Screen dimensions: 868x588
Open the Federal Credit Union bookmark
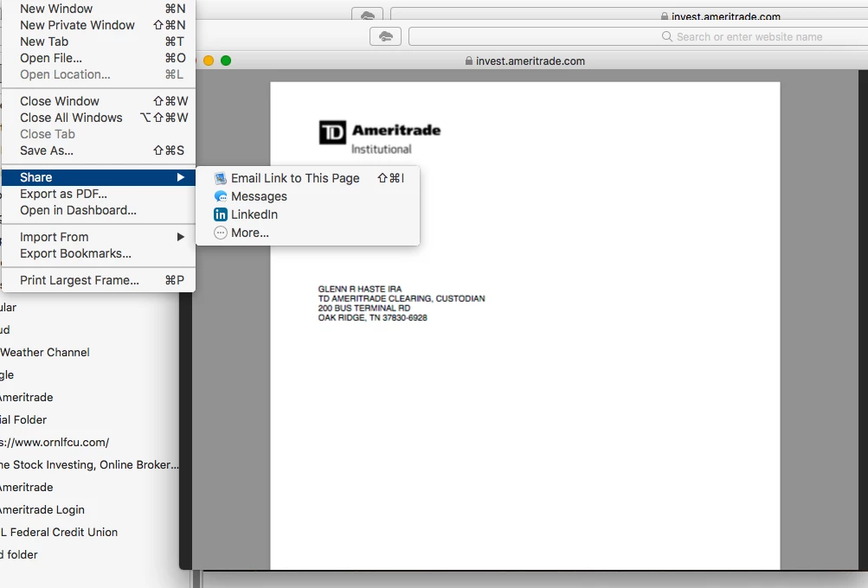(59, 532)
